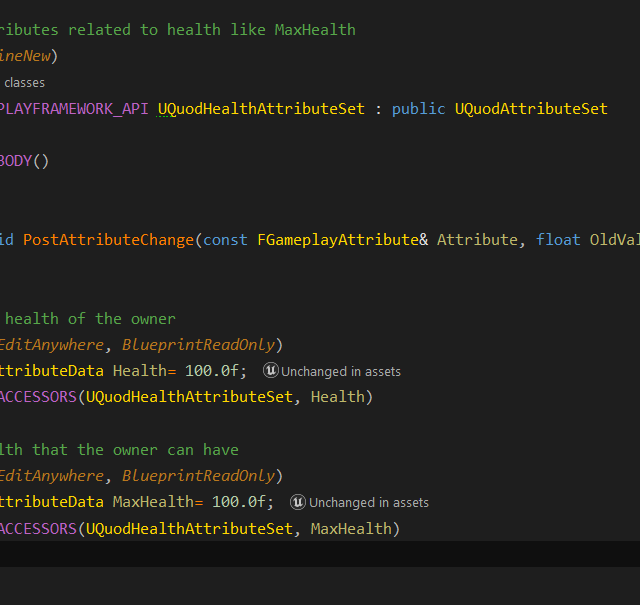This screenshot has width=640, height=605.
Task: Open 'Unchanged in assets' hint on the Health line
Action: (341, 372)
